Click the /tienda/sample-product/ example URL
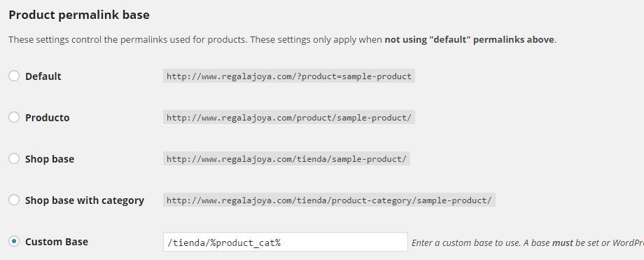Image resolution: width=644 pixels, height=260 pixels. (x=286, y=159)
